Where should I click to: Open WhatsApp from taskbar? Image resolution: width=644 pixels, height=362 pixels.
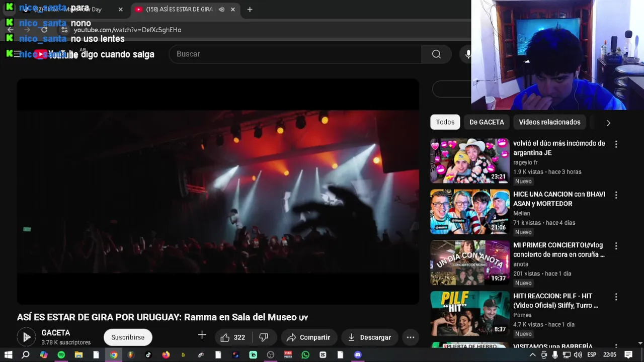(x=305, y=355)
